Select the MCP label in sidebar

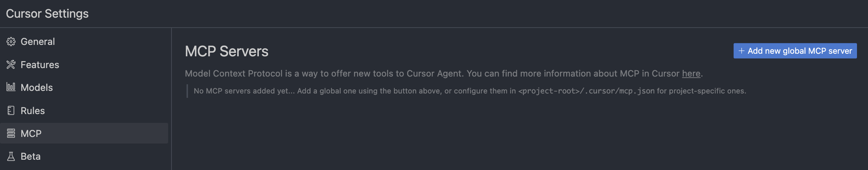31,134
